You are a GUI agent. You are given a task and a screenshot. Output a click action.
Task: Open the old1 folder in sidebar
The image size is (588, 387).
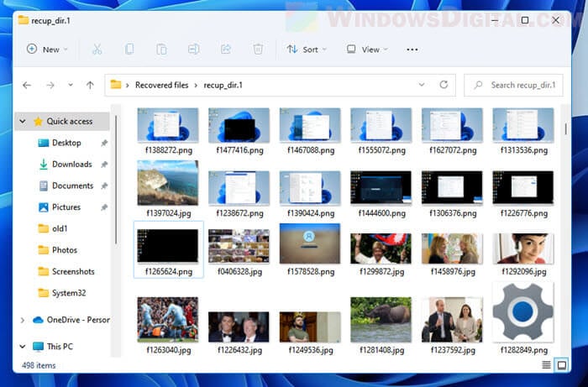tap(60, 228)
